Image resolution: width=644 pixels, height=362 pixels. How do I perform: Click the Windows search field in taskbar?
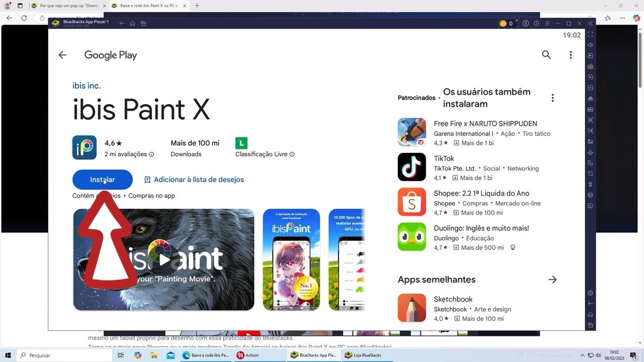click(x=55, y=355)
